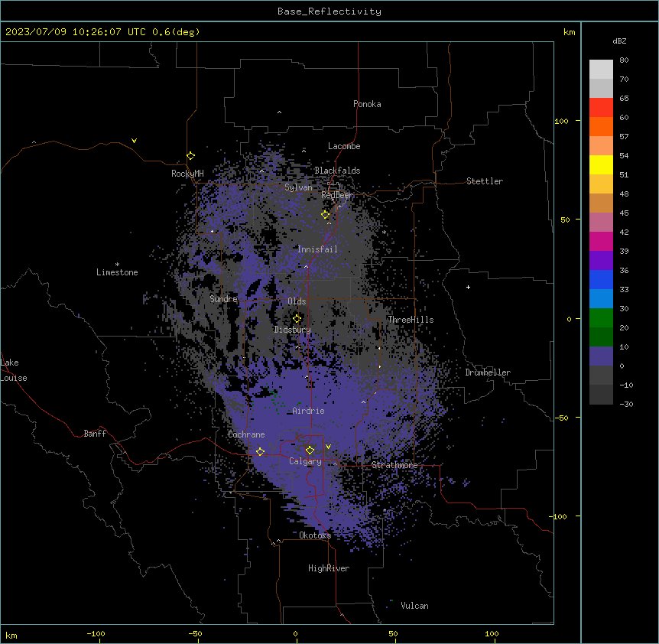The height and width of the screenshot is (644, 659).
Task: Click the Didsbury city label
Action: [x=293, y=330]
